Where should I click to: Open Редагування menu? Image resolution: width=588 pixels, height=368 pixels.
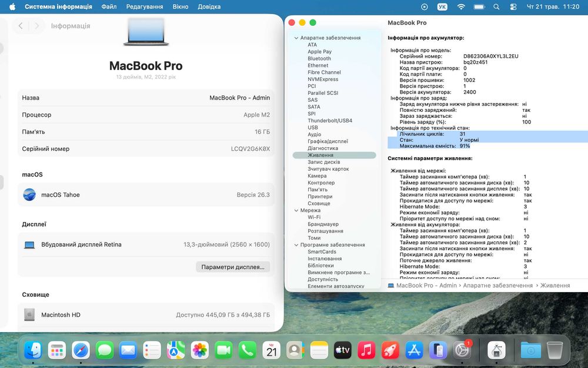[x=145, y=6]
